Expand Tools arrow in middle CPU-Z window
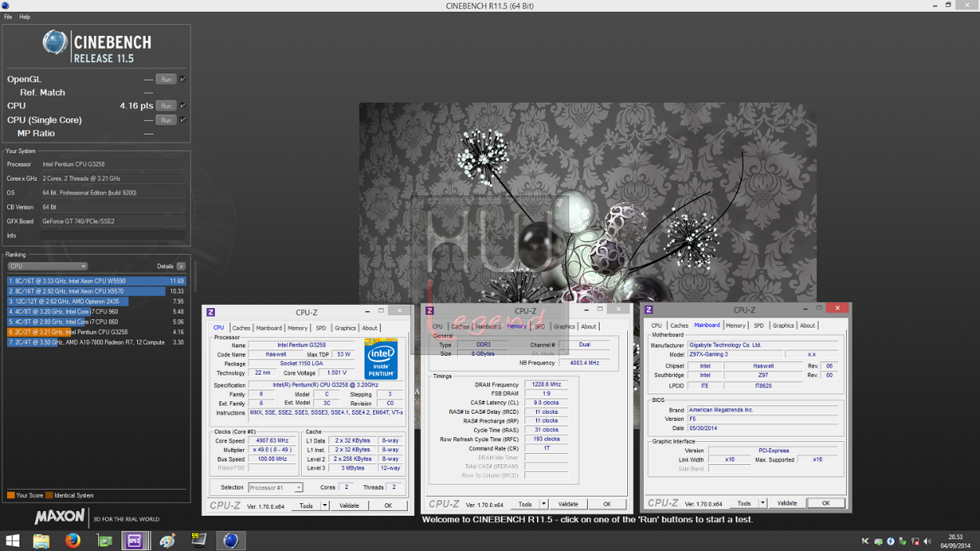This screenshot has height=551, width=980. coord(543,504)
